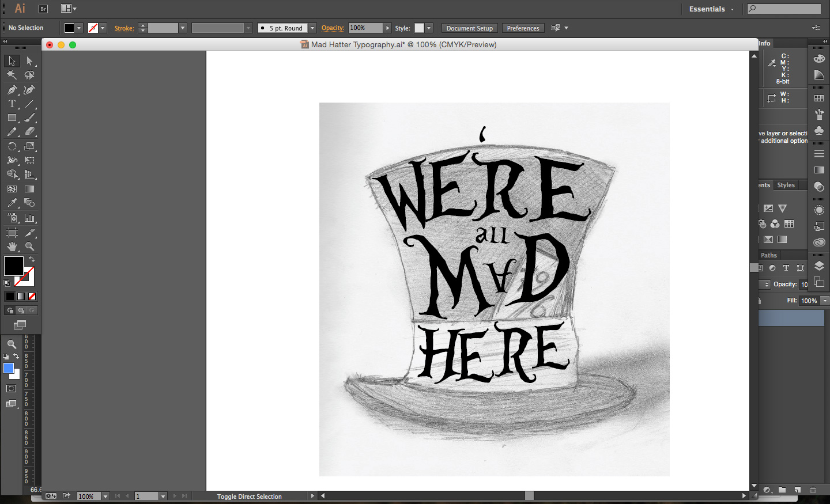The height and width of the screenshot is (504, 830).
Task: Select the Paintbrush tool
Action: coord(29,118)
